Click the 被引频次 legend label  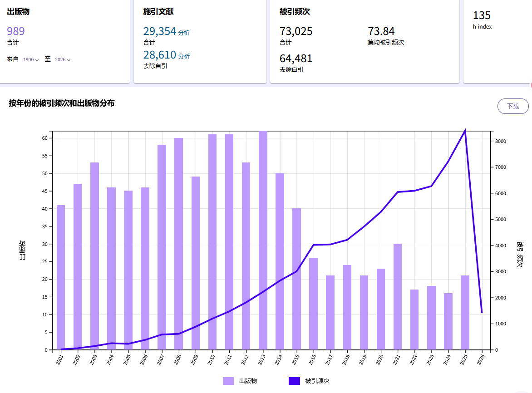(317, 381)
